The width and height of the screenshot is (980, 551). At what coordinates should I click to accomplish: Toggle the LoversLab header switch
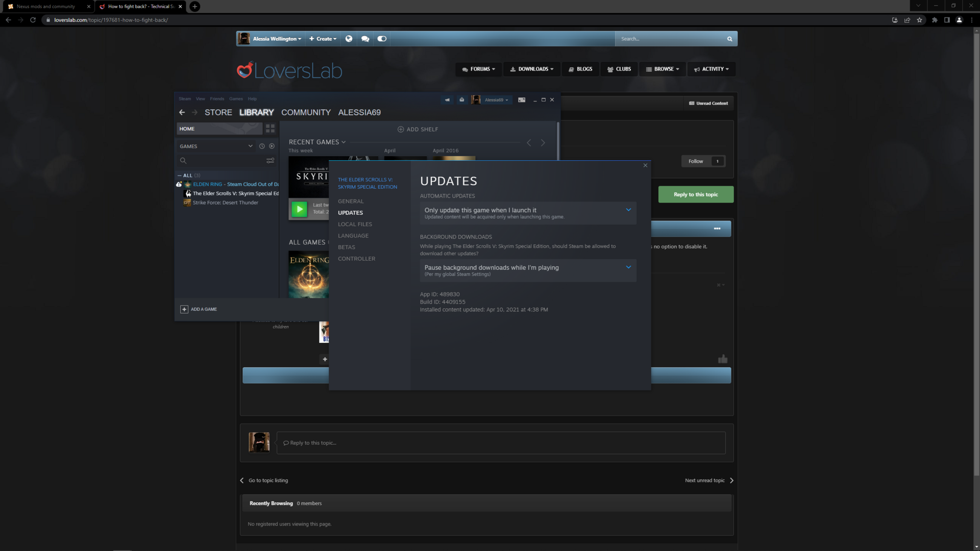[x=382, y=39]
